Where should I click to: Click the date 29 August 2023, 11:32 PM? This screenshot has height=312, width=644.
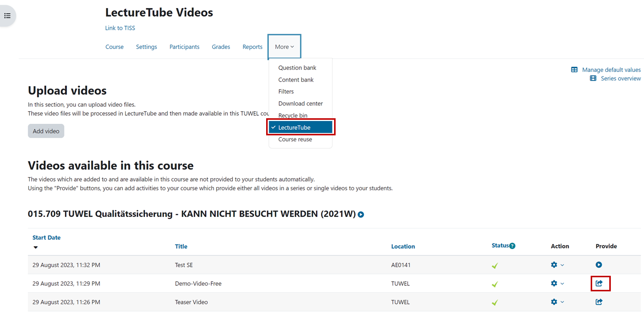point(66,265)
